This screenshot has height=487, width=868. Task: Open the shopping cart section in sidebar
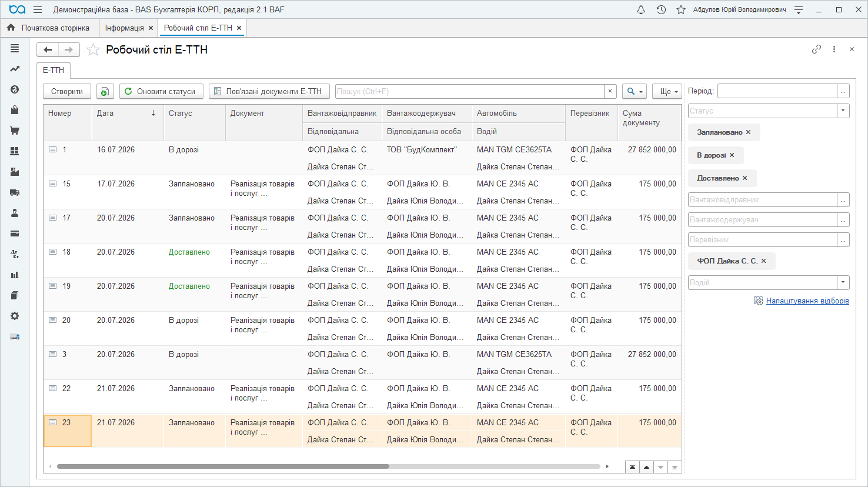15,131
